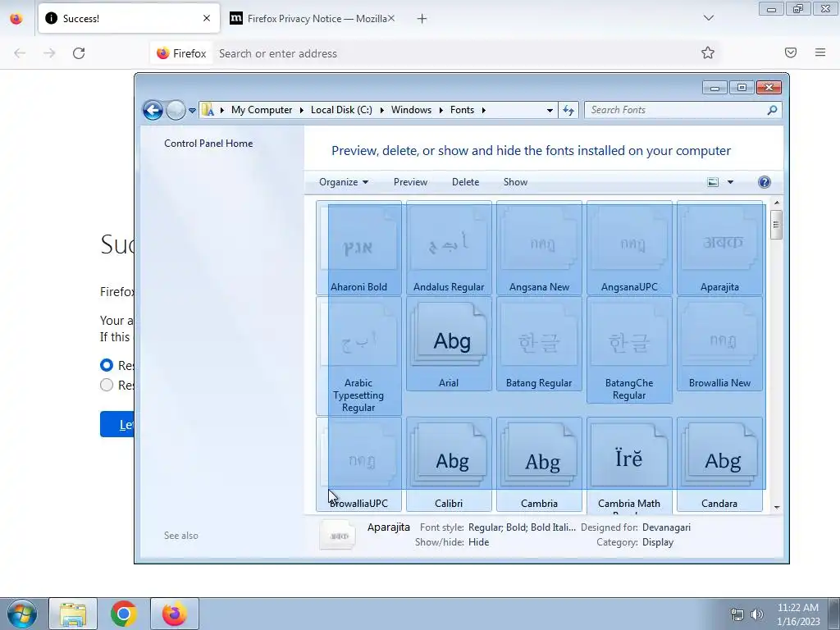Click the fonts folder icon in address bar
Viewport: 840px width, 630px height.
click(208, 111)
